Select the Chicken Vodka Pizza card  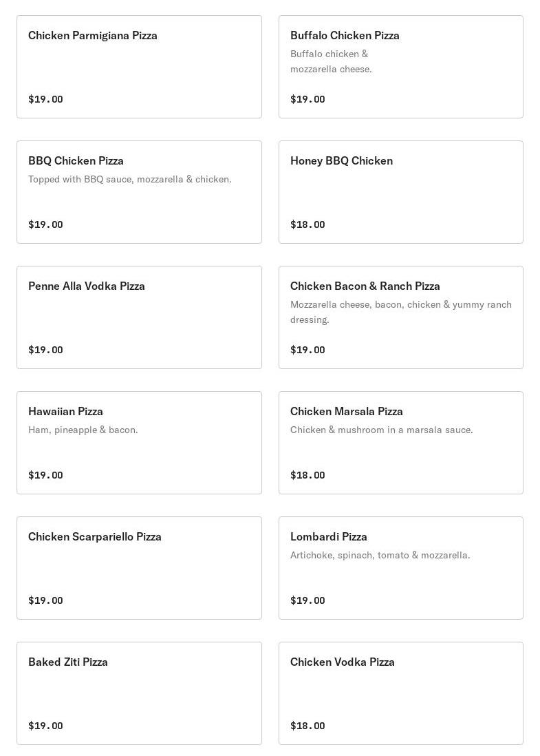400,693
